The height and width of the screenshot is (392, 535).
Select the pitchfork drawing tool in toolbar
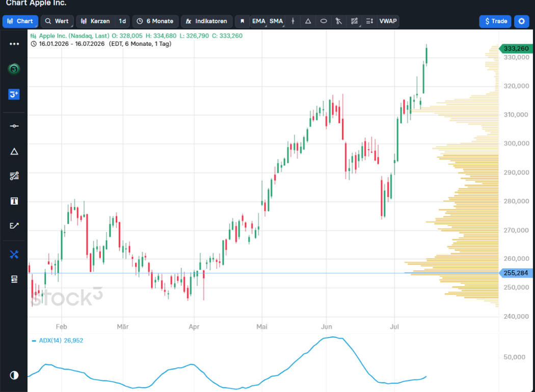(x=338, y=21)
